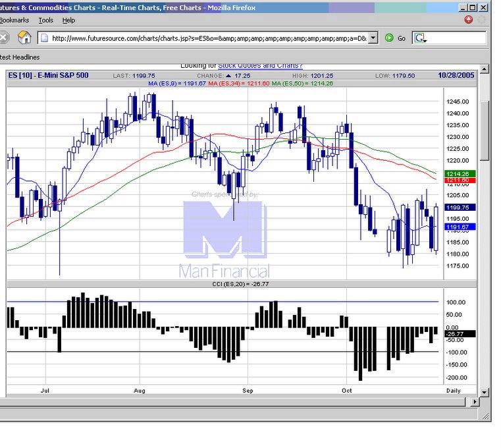Click the Oct axis label
Image resolution: width=501 pixels, height=448 pixels.
coord(347,391)
